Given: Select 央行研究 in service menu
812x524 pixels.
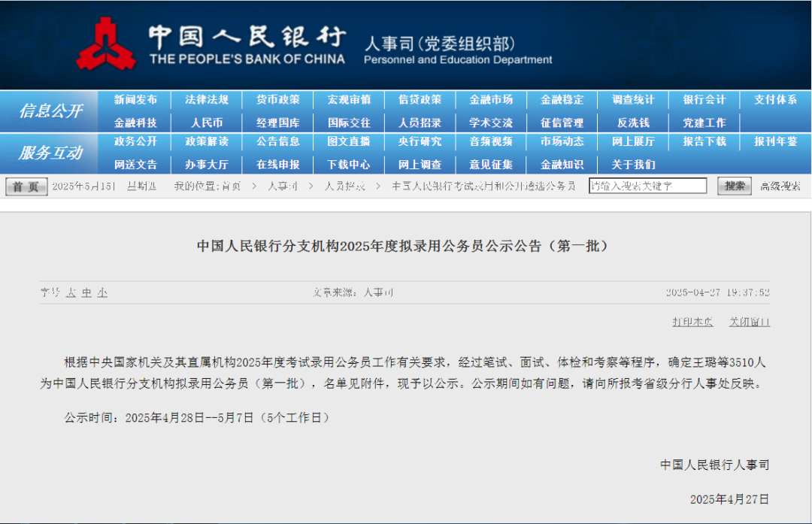Looking at the screenshot, I should coord(420,141).
